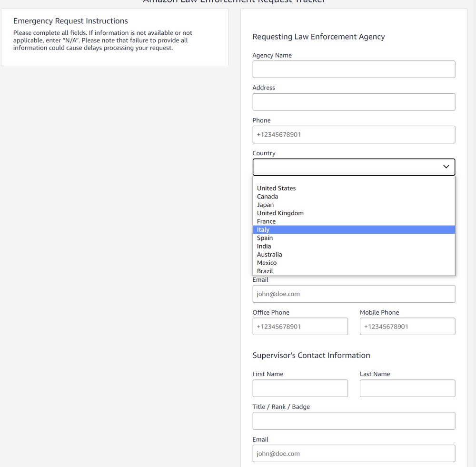Choose Canada in the country list
Screen dimensions: 476x467
354,197
